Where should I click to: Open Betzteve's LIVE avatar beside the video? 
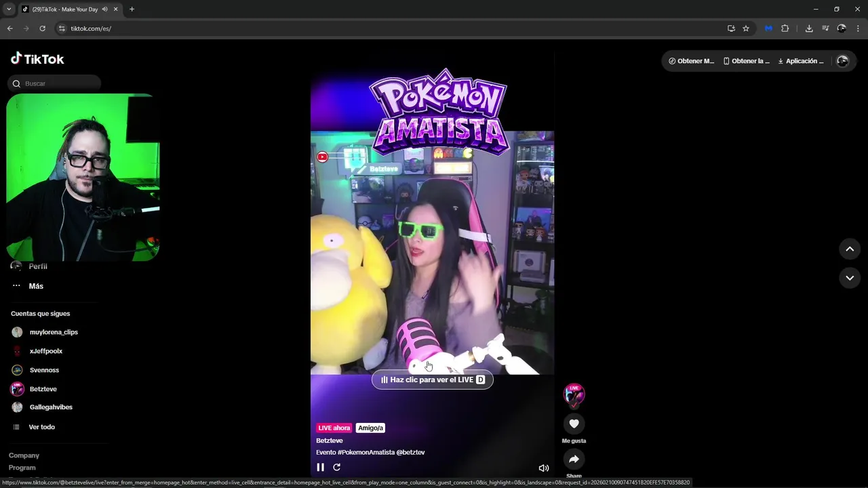[x=574, y=394]
